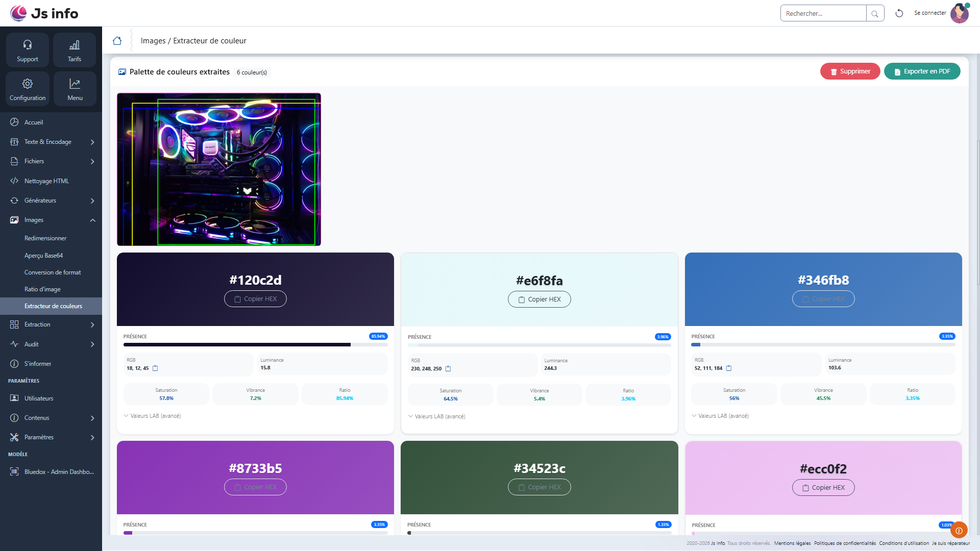The width and height of the screenshot is (980, 551).
Task: Click the Saturation 56% value
Action: (x=734, y=398)
